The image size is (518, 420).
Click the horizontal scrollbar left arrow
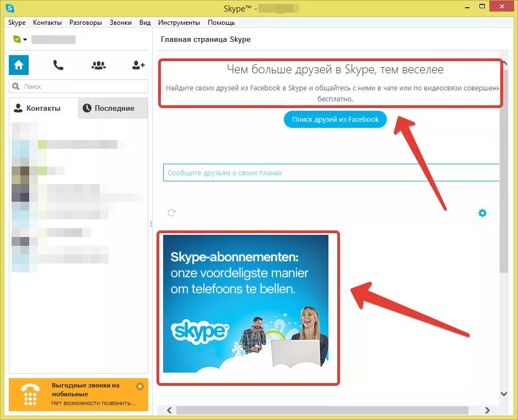[x=170, y=410]
